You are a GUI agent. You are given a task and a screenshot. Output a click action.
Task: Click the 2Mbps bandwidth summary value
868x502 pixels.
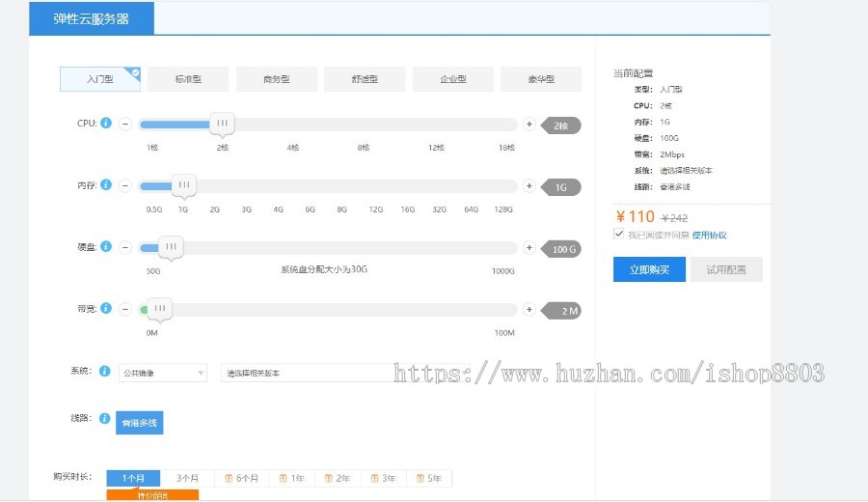click(x=672, y=154)
